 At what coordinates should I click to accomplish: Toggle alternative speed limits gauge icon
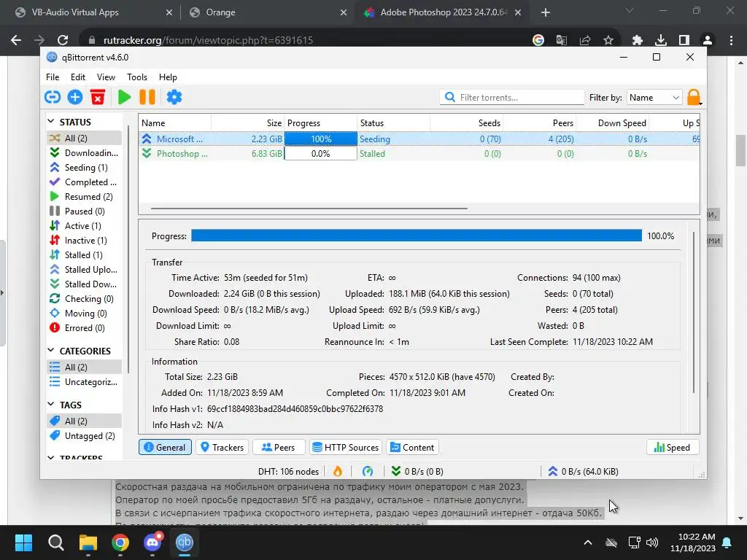pyautogui.click(x=368, y=472)
